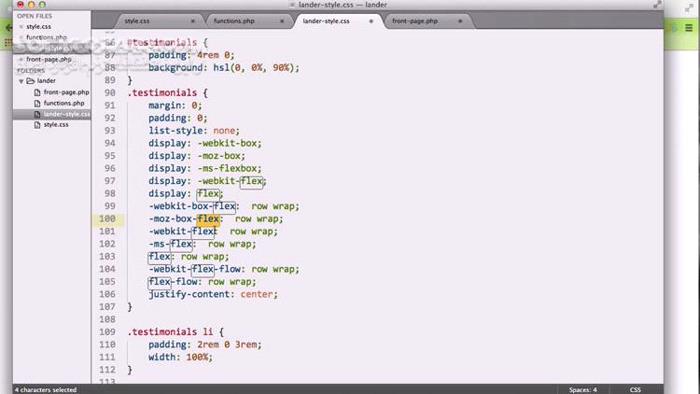Close the front-page.php tab with its x

point(460,21)
